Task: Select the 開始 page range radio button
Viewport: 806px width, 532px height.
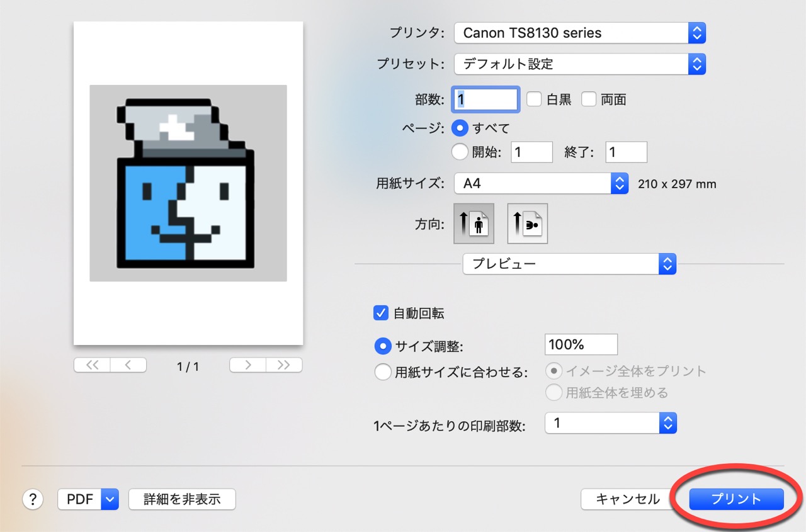Action: 460,152
